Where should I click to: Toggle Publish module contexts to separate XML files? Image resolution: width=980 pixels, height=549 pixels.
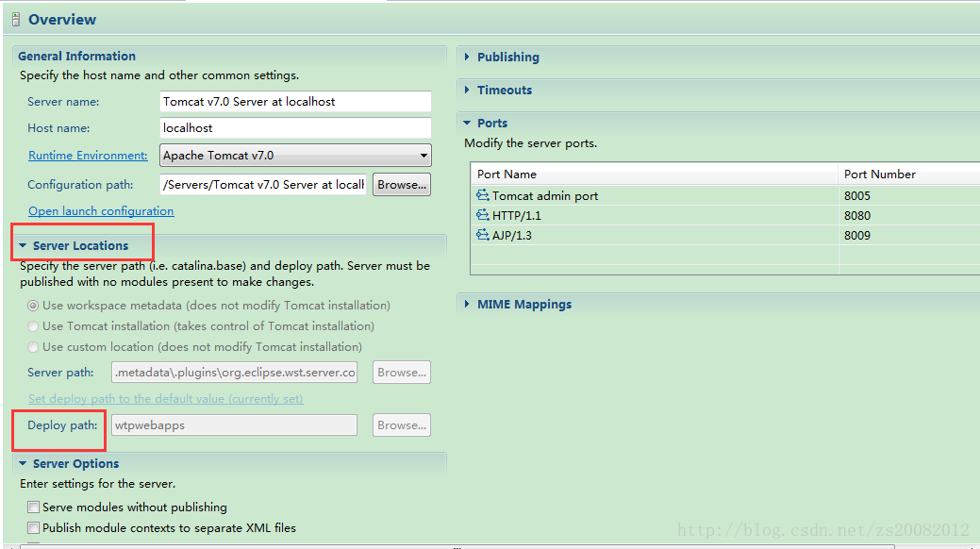33,527
